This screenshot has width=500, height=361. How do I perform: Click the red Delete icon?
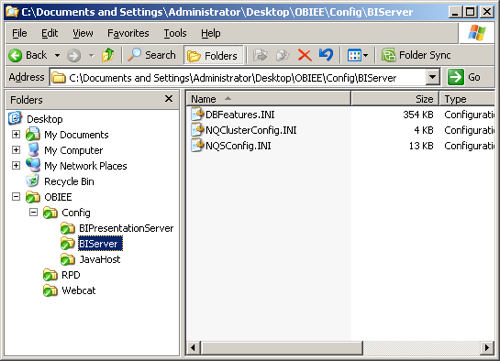click(x=305, y=55)
